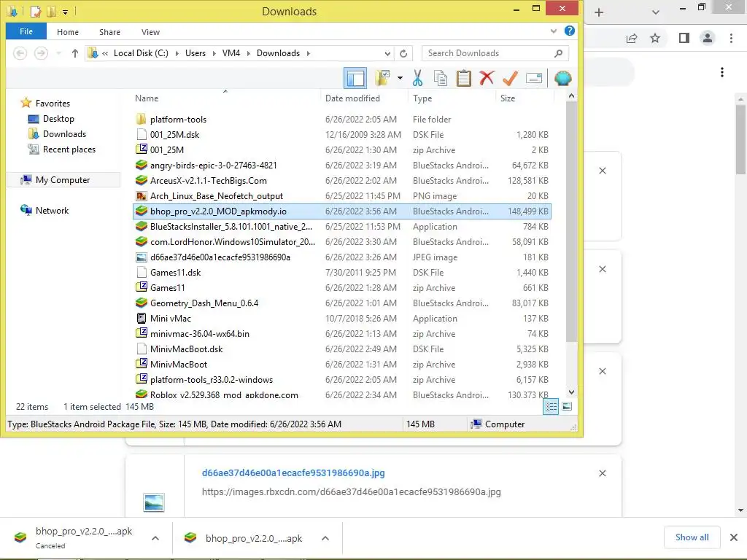Click the Games11 zip archive icon
747x560 pixels.
[141, 287]
